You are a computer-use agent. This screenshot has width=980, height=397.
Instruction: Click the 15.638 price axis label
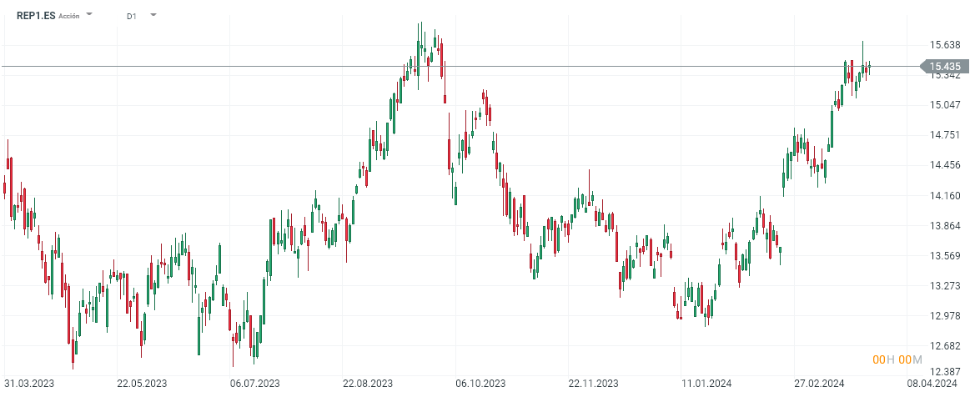coord(945,44)
